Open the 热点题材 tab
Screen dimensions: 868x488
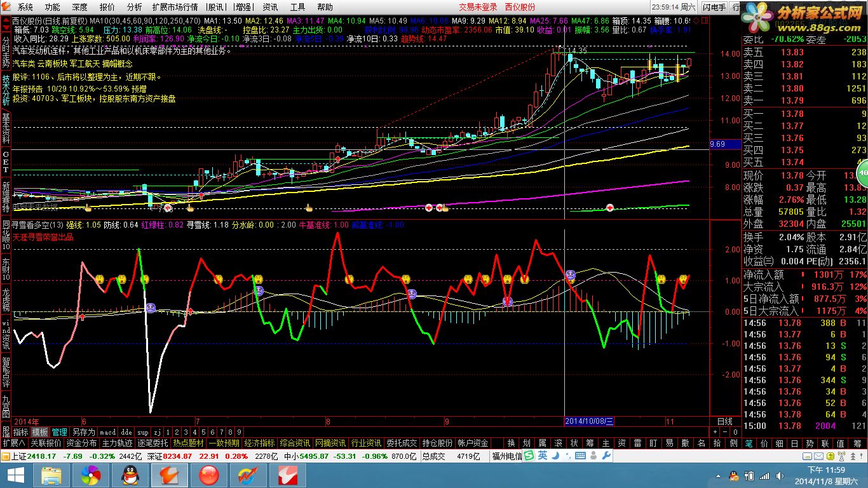(x=188, y=443)
